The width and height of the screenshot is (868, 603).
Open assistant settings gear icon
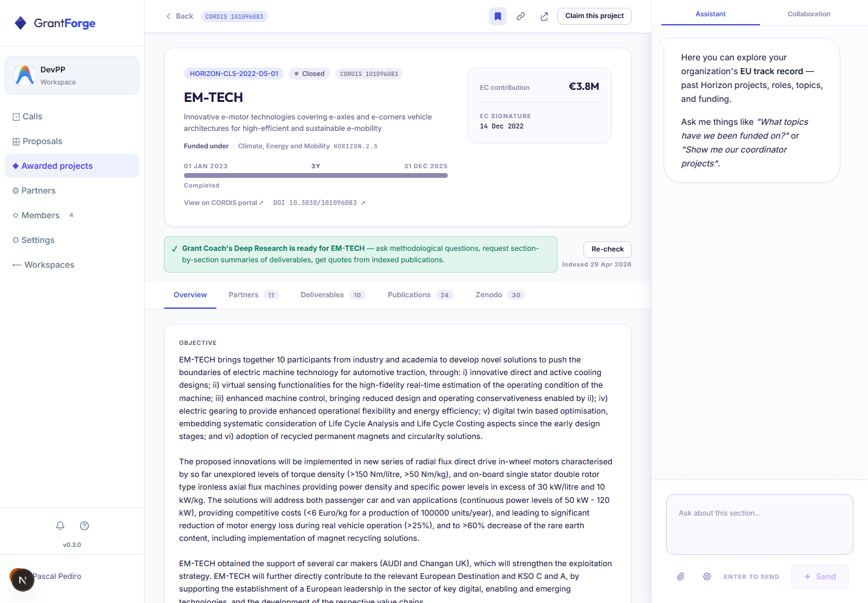point(707,576)
